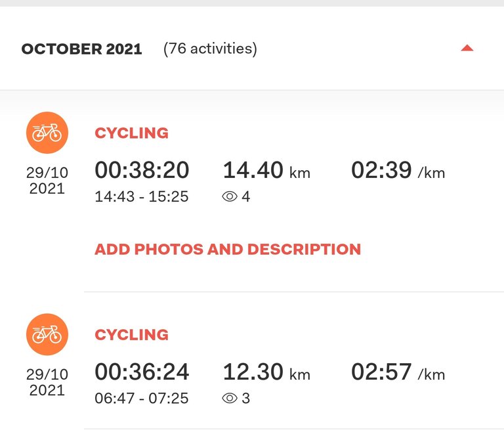
Task: Open the October 2021 month header
Action: click(81, 49)
